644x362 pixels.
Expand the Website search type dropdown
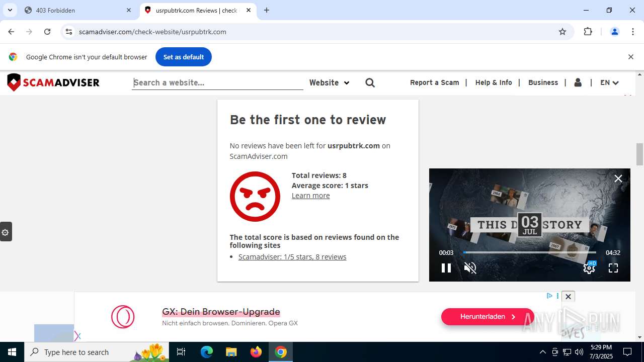(329, 82)
